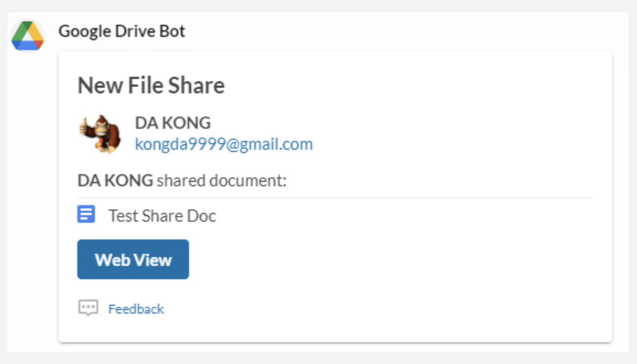Click the Google Drive bot avatar icon
Image resolution: width=637 pixels, height=364 pixels.
pyautogui.click(x=27, y=36)
